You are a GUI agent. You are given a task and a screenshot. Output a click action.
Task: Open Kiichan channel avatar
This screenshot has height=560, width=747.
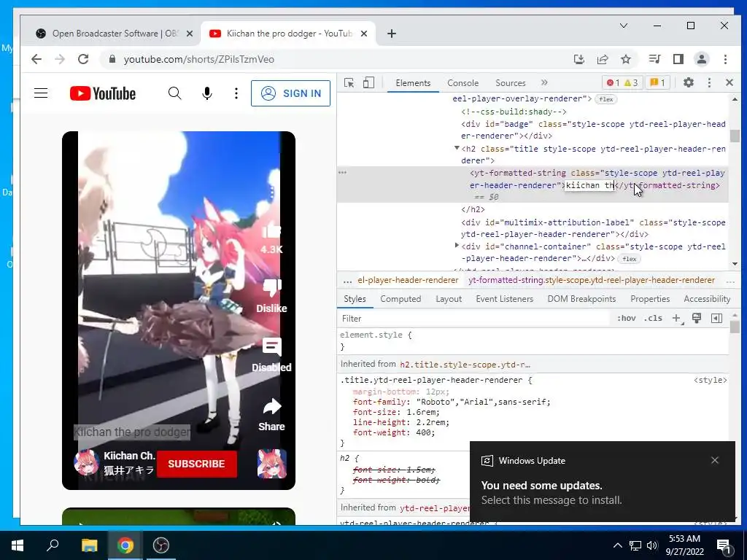point(86,462)
